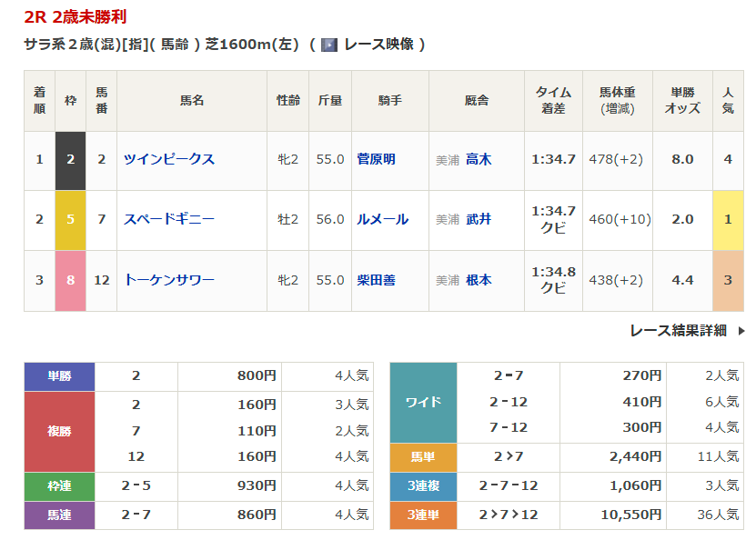756x540 pixels.
Task: Open レース結果詳細 full race results
Action: click(x=678, y=331)
